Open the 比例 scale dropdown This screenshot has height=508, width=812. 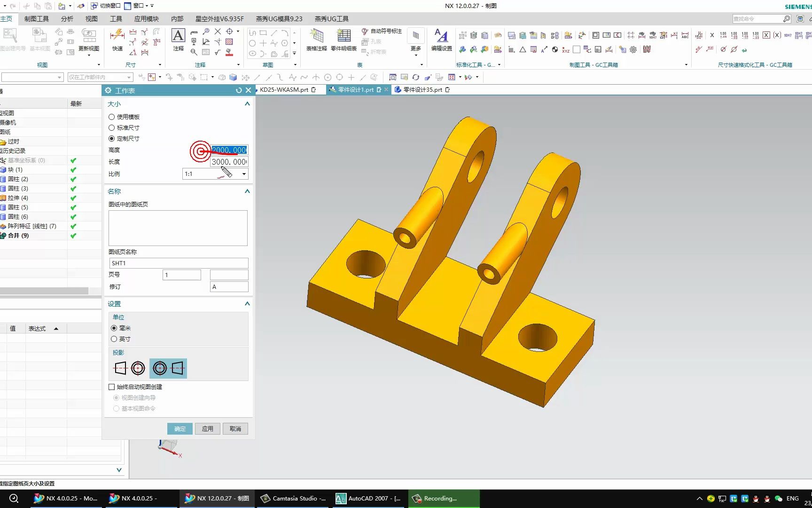click(x=243, y=174)
